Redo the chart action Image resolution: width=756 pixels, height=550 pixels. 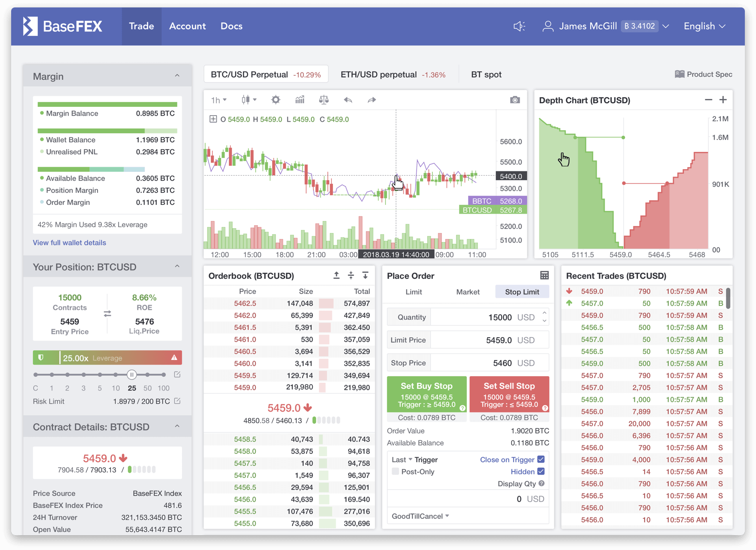click(x=371, y=100)
